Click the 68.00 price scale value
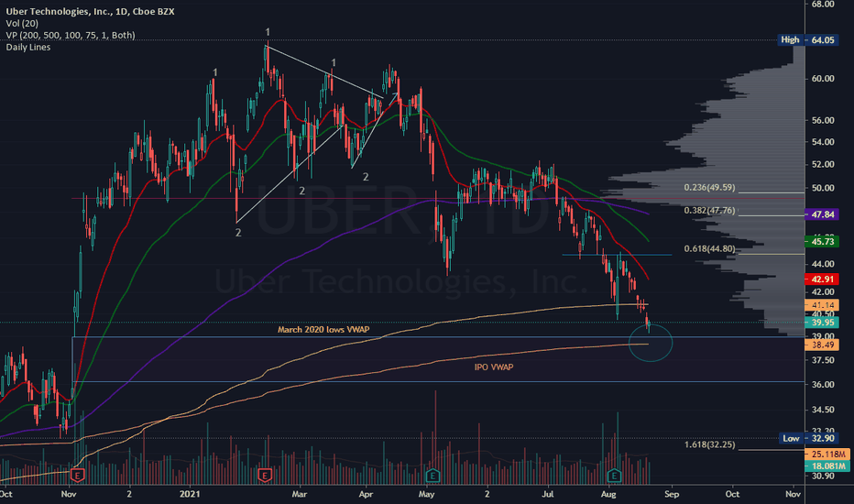This screenshot has height=504, width=854. click(823, 4)
